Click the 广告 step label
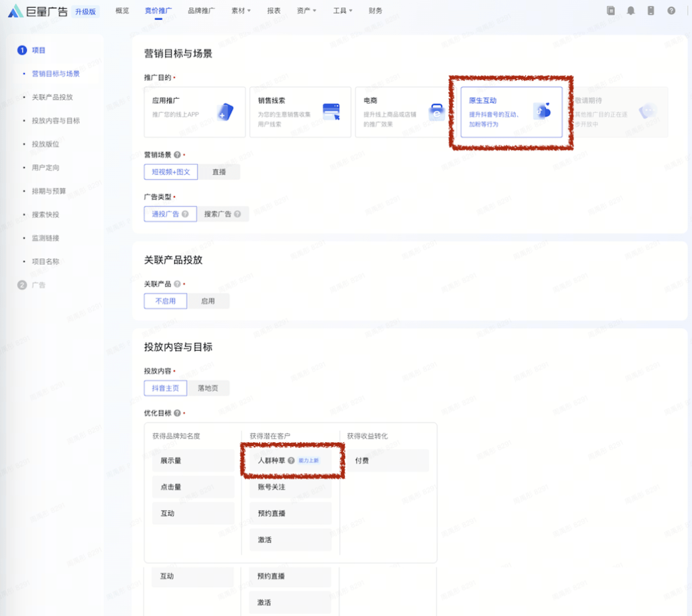 tap(38, 285)
